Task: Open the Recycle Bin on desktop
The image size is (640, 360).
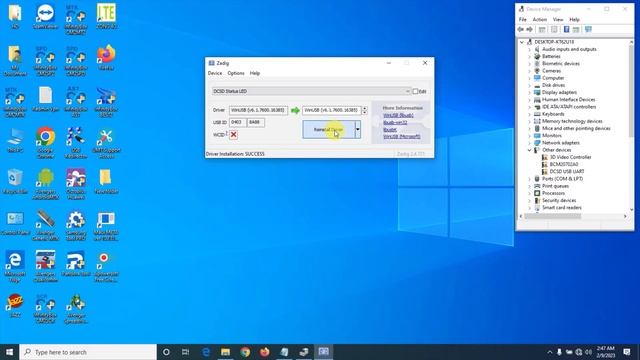Action: pyautogui.click(x=15, y=182)
